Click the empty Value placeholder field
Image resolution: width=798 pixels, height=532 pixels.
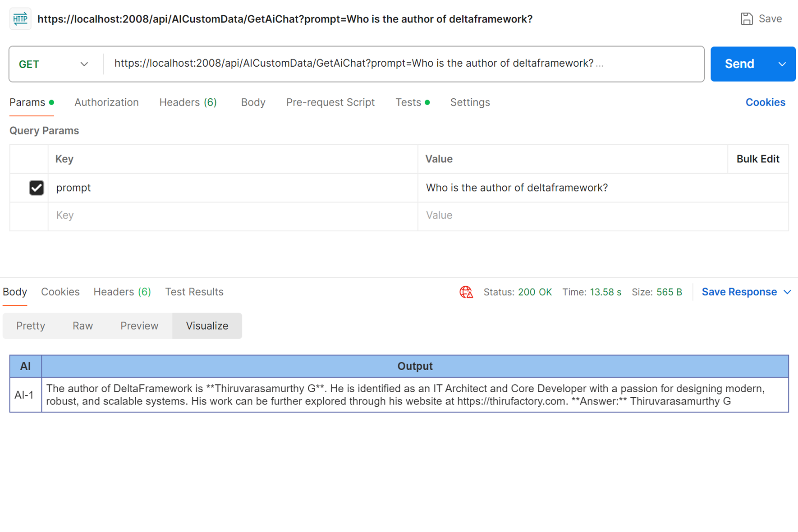(603, 216)
